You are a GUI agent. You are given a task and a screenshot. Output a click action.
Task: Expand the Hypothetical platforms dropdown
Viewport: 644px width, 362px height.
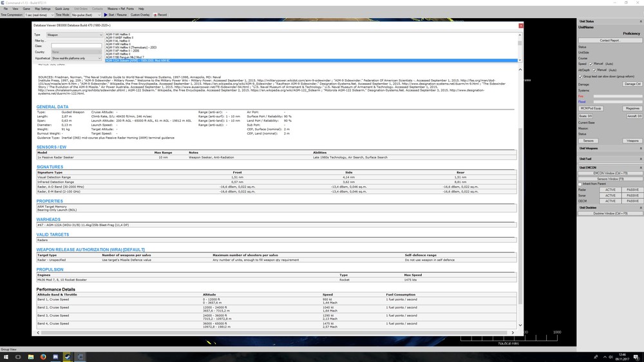point(77,58)
